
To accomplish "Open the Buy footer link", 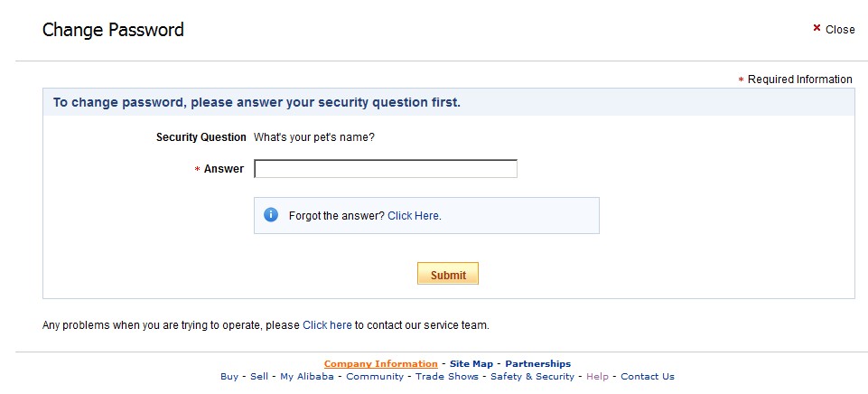I will [229, 377].
